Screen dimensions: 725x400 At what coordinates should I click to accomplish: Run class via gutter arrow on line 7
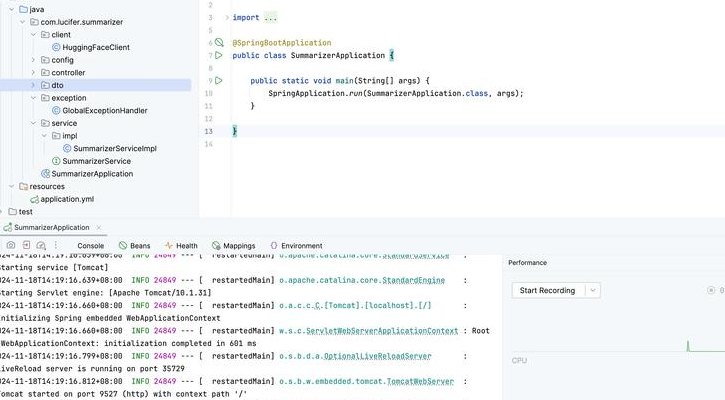pyautogui.click(x=219, y=55)
